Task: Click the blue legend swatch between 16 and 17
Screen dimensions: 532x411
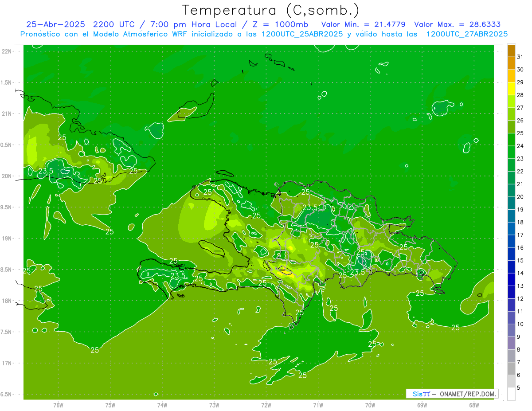Action: (x=511, y=241)
